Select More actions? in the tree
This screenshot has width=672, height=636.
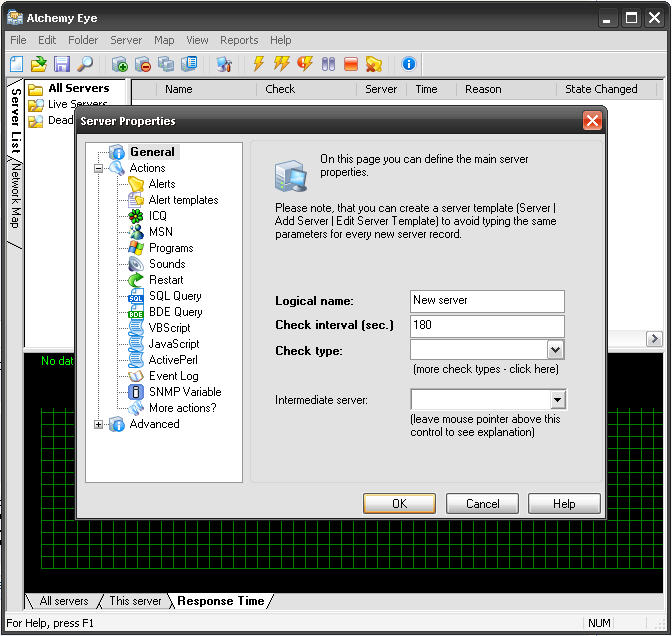point(183,408)
